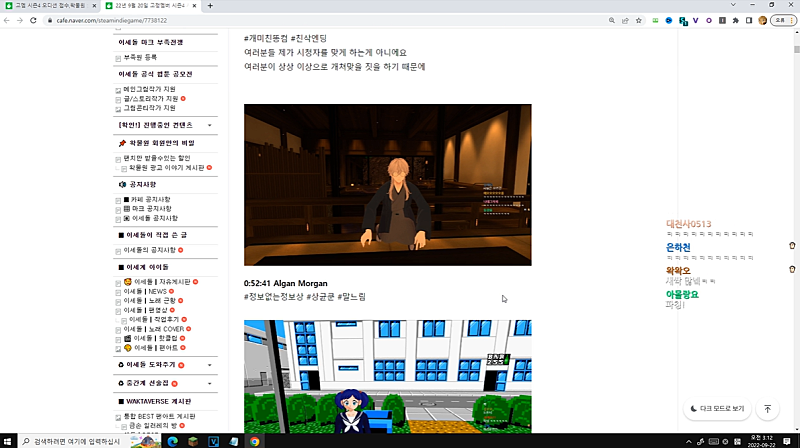This screenshot has width=800, height=448.
Task: Open 통합 BEST 팬아트 게시판
Action: click(160, 416)
